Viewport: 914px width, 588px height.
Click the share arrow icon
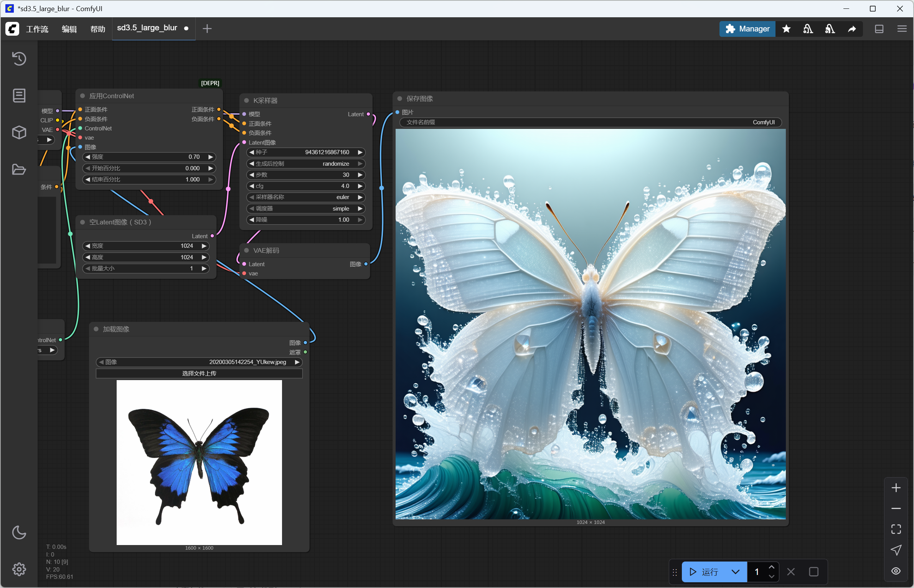(x=852, y=29)
